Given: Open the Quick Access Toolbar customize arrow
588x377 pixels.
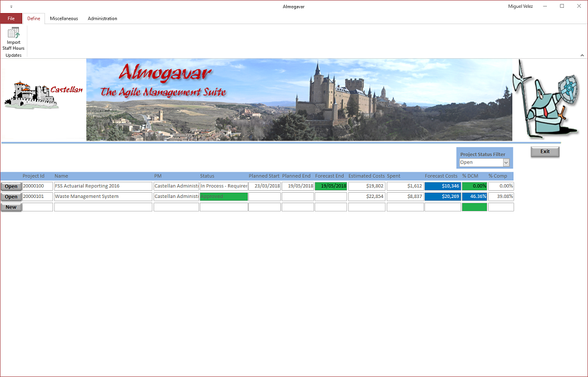Looking at the screenshot, I should (x=11, y=7).
